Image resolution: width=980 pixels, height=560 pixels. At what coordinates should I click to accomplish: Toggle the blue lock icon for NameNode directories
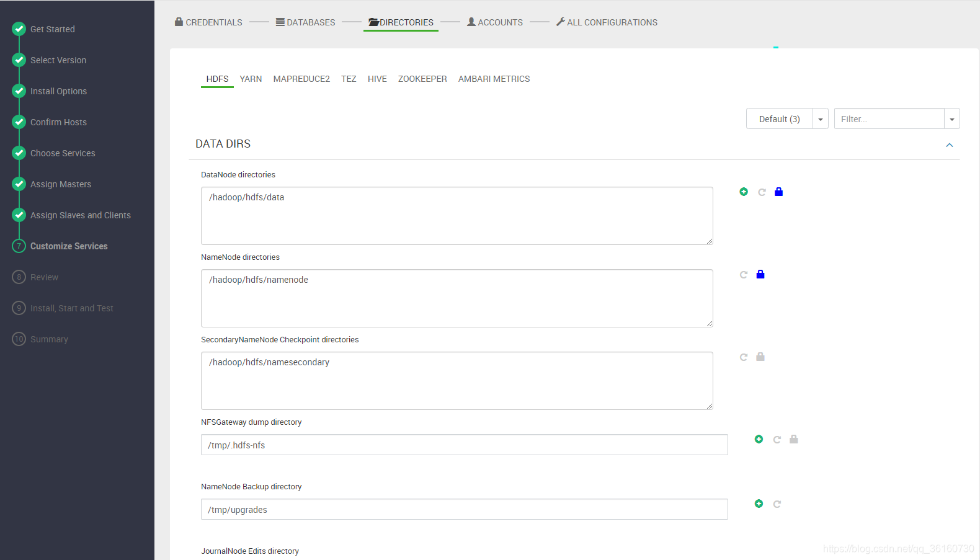pyautogui.click(x=760, y=274)
